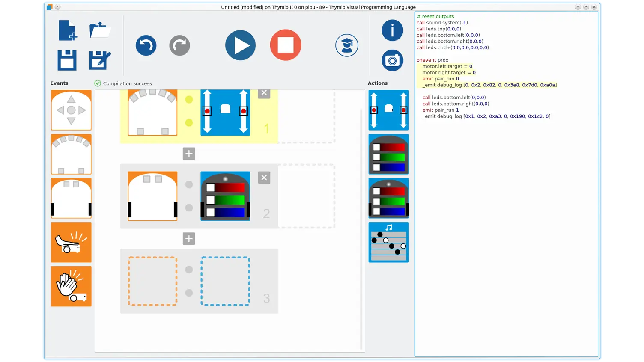Toggle front-left ground sensor in rule 2
644x362 pixels.
147,179
